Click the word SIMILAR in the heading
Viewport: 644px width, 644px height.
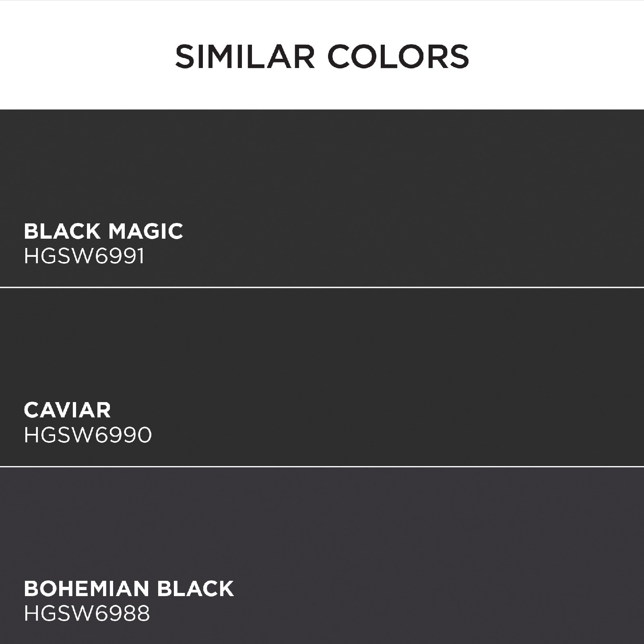[245, 57]
